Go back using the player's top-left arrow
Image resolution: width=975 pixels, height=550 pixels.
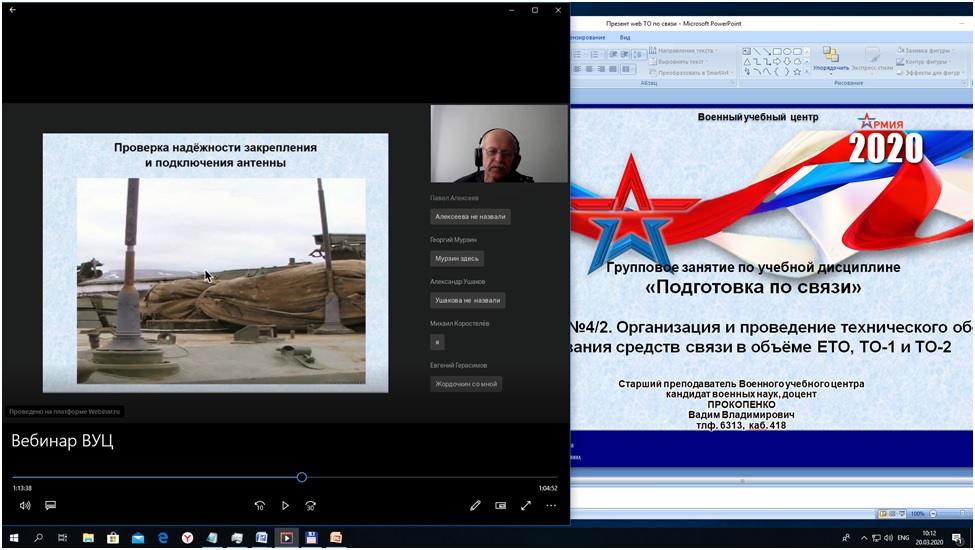tap(13, 10)
